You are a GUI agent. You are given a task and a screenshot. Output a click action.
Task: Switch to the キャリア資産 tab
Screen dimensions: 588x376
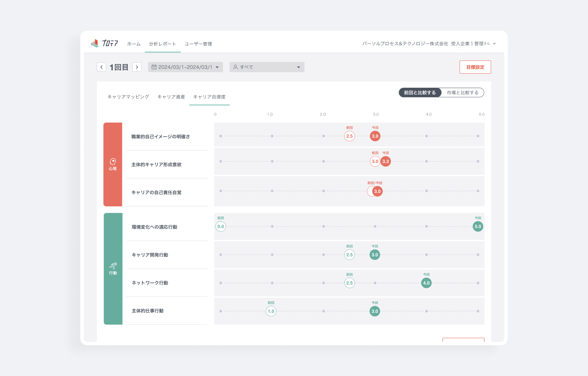171,97
